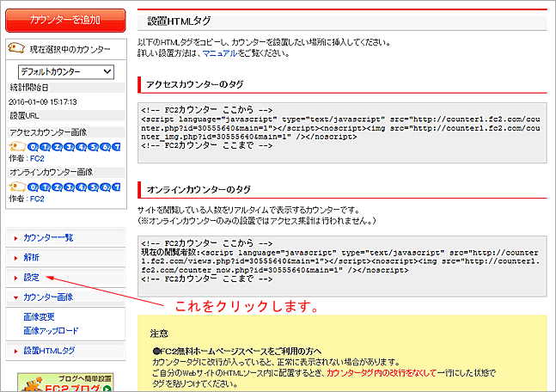This screenshot has height=392, width=556.
Task: Click the online counter digit image
Action: coord(65,187)
